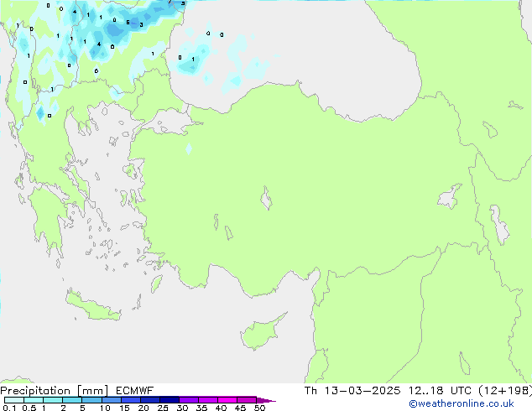Select the 5–10 mm legend swatch

[91, 400]
